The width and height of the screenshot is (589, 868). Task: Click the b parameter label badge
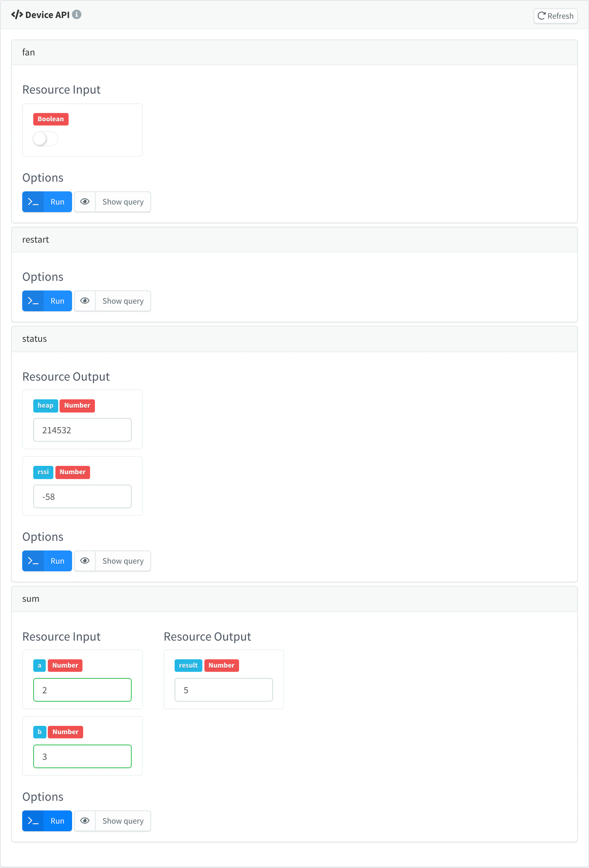[x=39, y=732]
